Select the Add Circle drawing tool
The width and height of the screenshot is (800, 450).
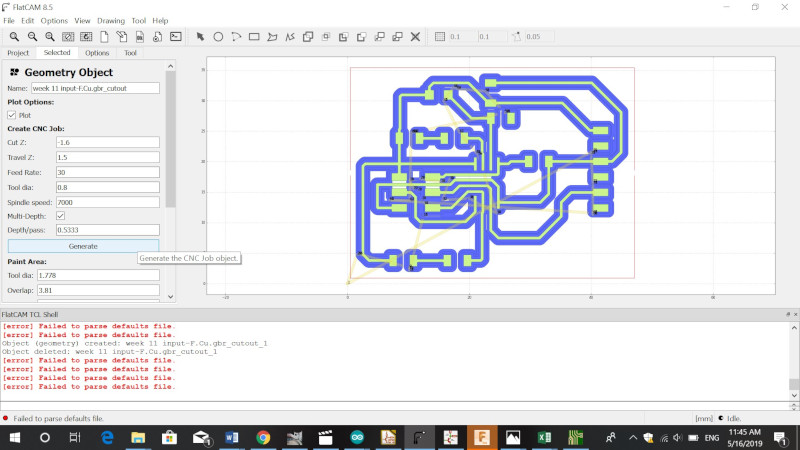point(218,37)
